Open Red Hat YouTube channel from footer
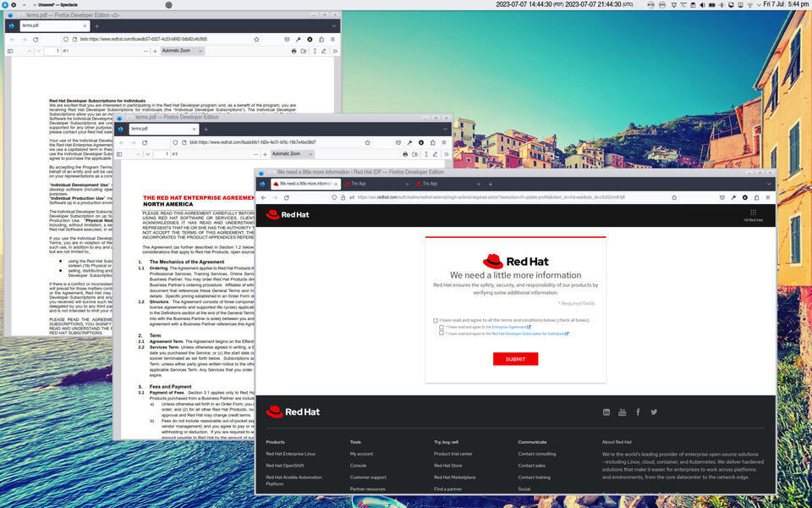Screen dimensions: 812x508 [622, 412]
